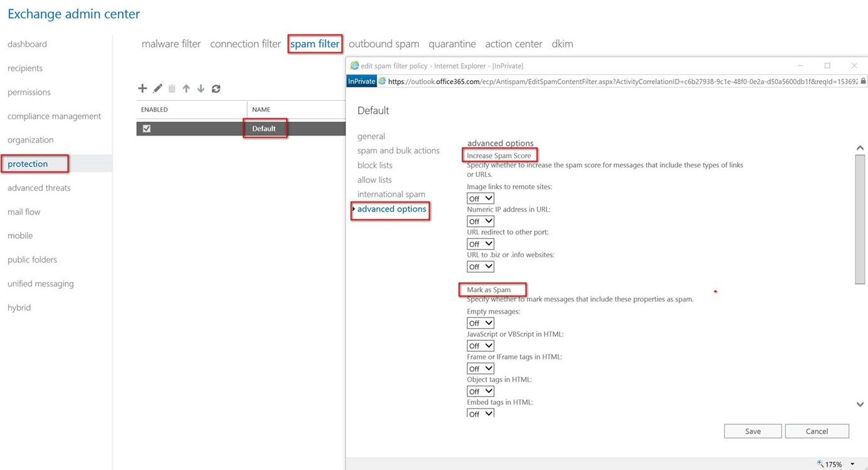Open JavaScript or VBScript in HTML dropdown
Viewport: 868px width, 470px height.
tap(480, 346)
